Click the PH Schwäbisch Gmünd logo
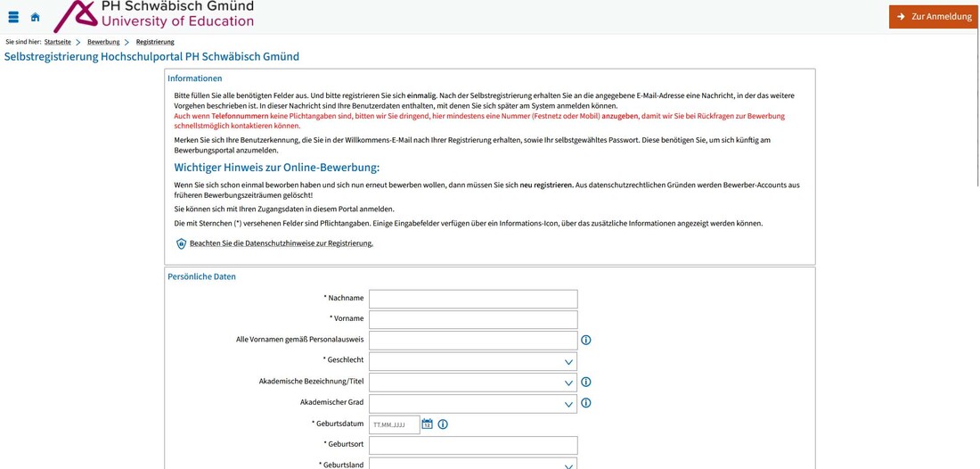Screen dimensions: 980x469 point(154,16)
